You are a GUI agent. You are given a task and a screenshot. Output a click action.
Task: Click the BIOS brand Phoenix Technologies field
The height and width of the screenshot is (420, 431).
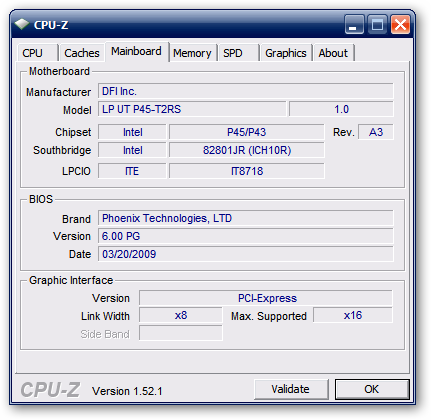coord(246,218)
